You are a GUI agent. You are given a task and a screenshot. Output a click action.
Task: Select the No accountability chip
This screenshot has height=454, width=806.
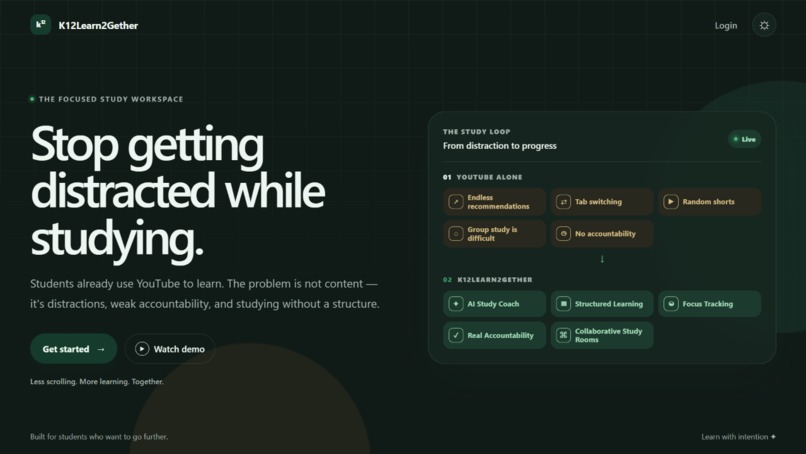pos(602,233)
